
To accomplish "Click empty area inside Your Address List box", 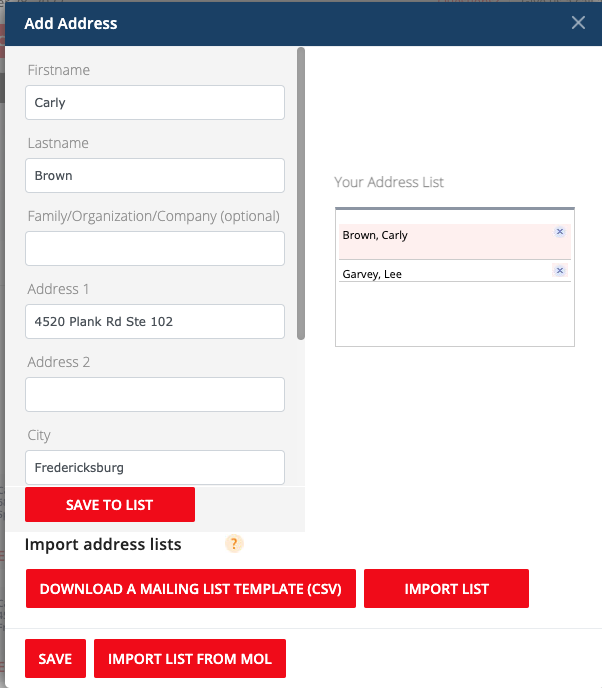I will 455,314.
